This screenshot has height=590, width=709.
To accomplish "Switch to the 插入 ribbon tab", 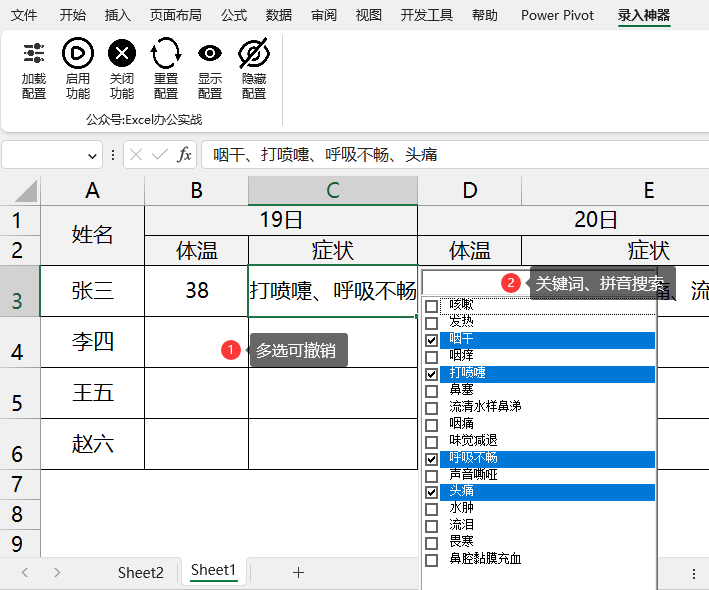I will coord(118,15).
